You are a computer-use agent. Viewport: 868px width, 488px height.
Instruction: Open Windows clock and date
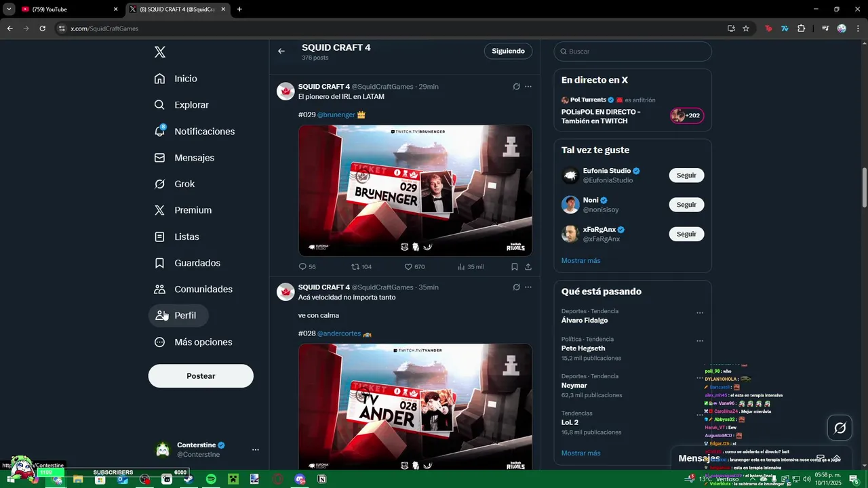click(x=827, y=479)
